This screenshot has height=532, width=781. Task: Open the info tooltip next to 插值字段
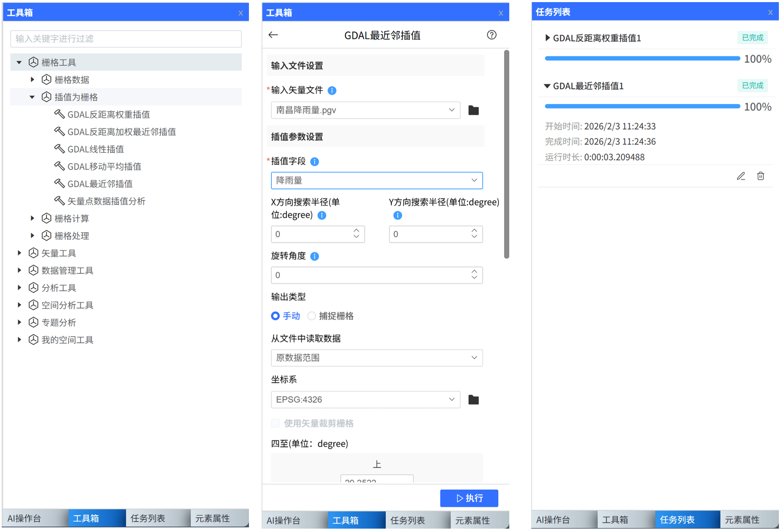click(314, 161)
